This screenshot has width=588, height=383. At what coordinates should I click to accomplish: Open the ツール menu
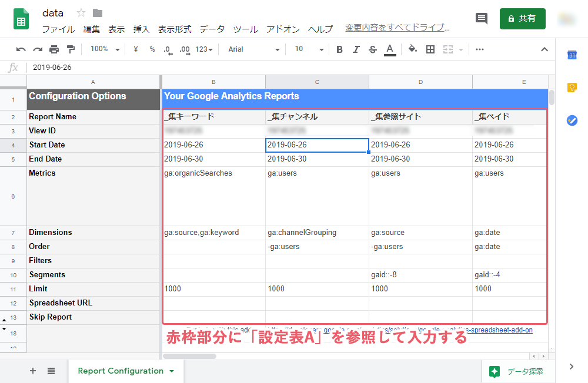[246, 29]
